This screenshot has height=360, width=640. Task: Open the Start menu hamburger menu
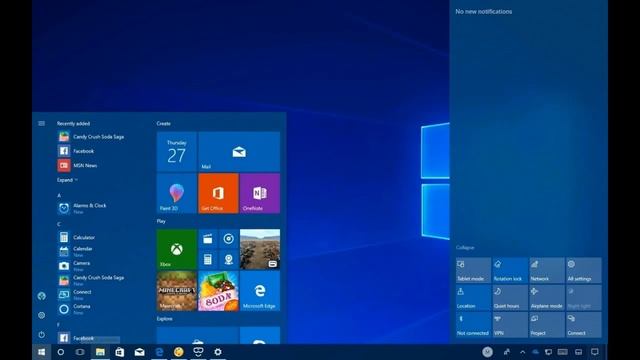tap(42, 123)
